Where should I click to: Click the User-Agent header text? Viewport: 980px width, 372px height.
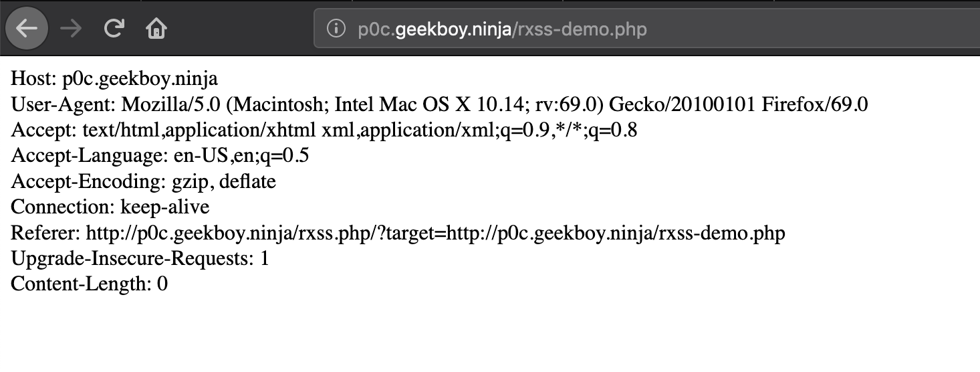[x=439, y=104]
